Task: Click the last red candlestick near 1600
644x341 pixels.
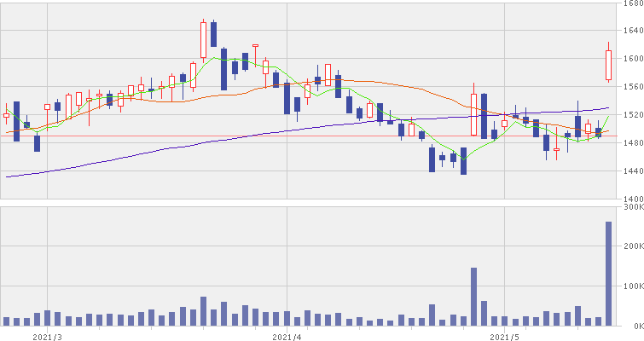Action: pos(609,66)
